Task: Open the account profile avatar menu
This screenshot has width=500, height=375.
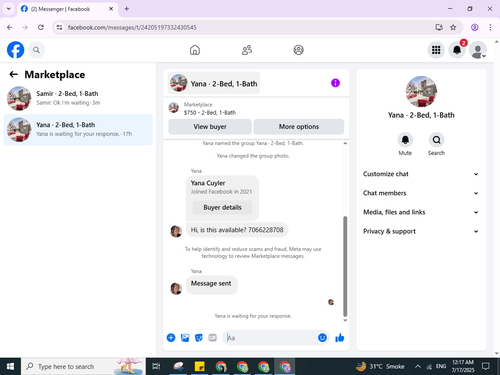Action: point(478,50)
